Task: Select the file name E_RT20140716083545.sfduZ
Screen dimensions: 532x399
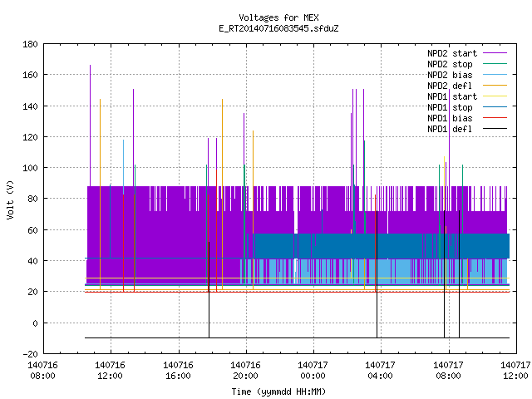Action: tap(278, 28)
